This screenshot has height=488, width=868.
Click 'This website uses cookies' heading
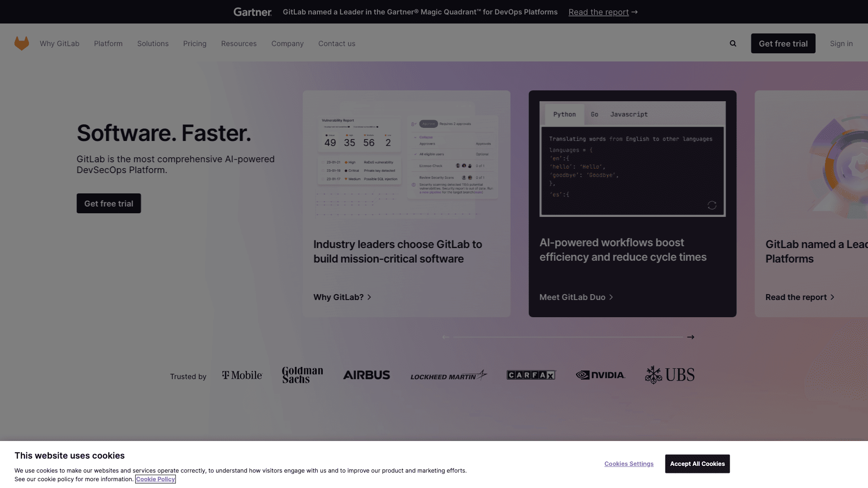[x=70, y=455]
